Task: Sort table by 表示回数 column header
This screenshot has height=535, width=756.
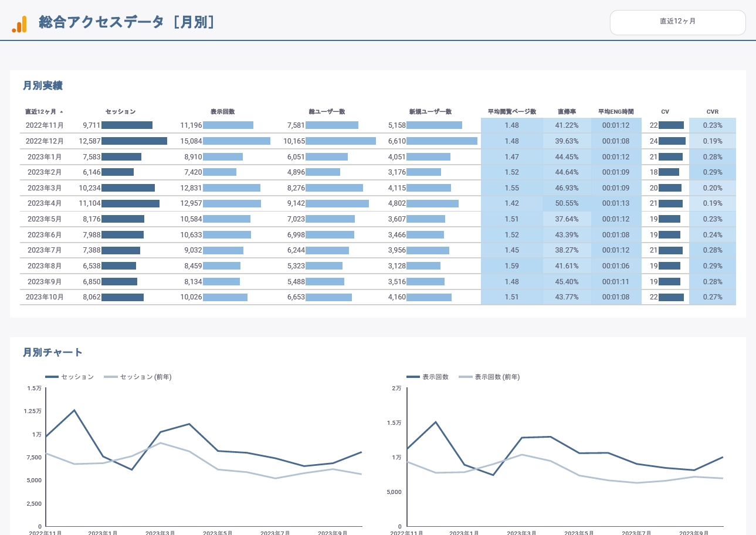Action: tap(222, 111)
